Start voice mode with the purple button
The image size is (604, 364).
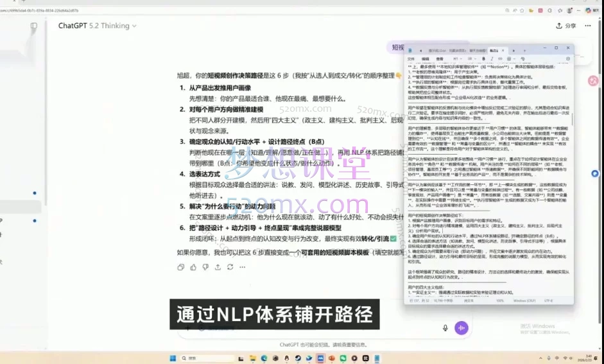click(462, 328)
